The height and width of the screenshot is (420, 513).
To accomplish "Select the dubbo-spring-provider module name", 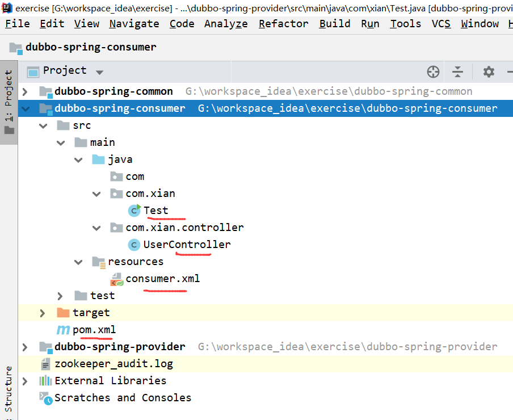I will pyautogui.click(x=120, y=347).
